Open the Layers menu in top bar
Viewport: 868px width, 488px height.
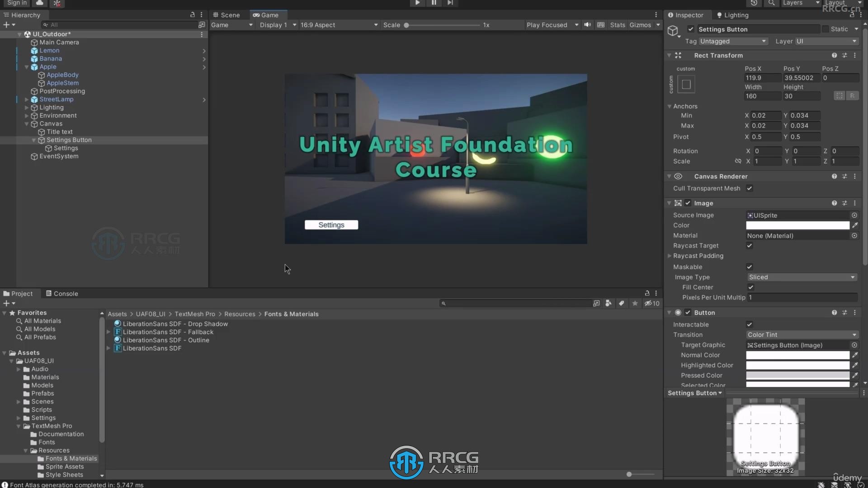[x=800, y=3]
